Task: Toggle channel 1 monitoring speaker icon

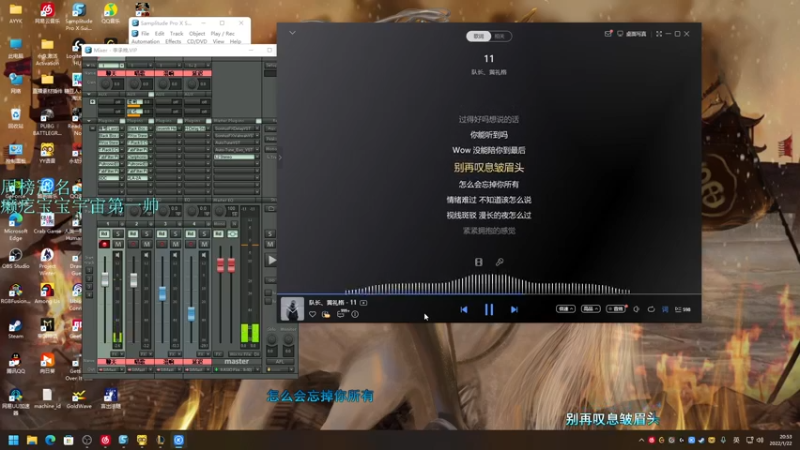Action: coord(118,255)
